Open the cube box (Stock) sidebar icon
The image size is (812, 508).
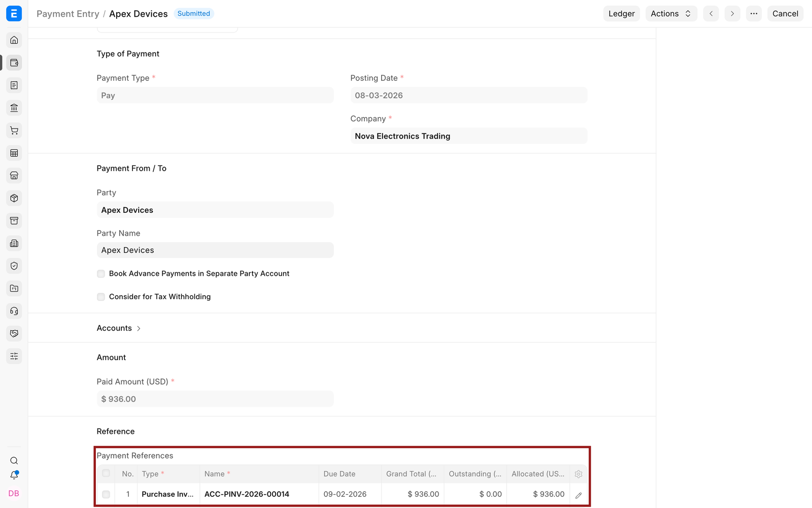[14, 198]
